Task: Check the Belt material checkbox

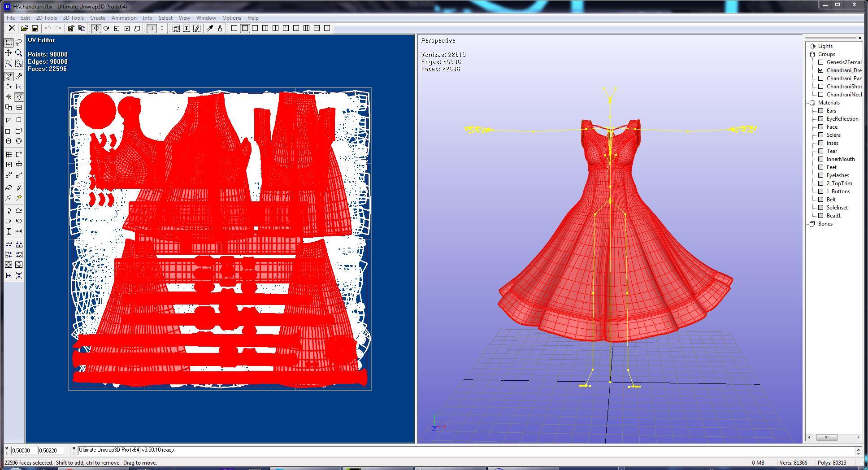Action: tap(821, 200)
